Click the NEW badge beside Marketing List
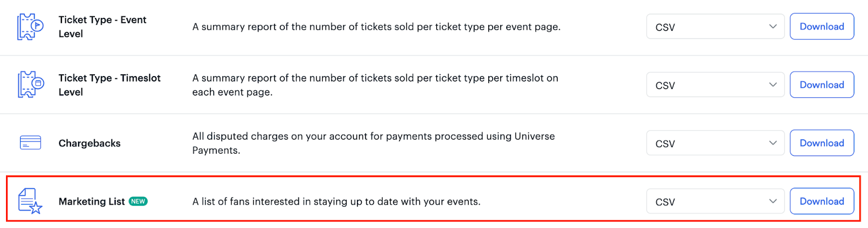Viewport: 868px width, 228px height. point(138,201)
